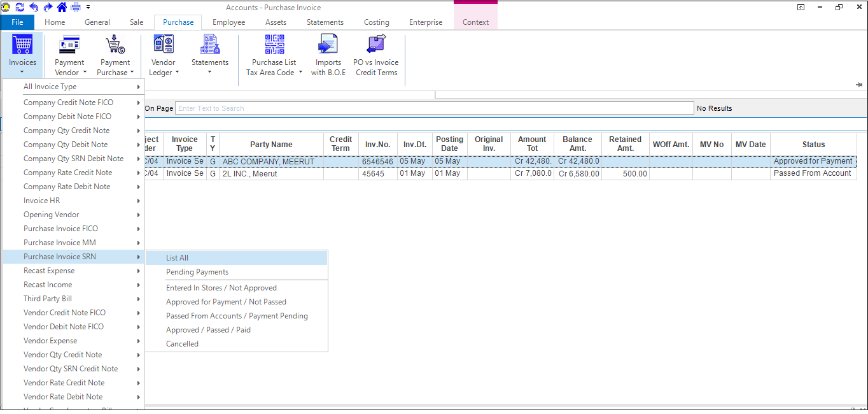The width and height of the screenshot is (868, 414).
Task: Choose Pending Payments from the submenu
Action: [x=197, y=272]
